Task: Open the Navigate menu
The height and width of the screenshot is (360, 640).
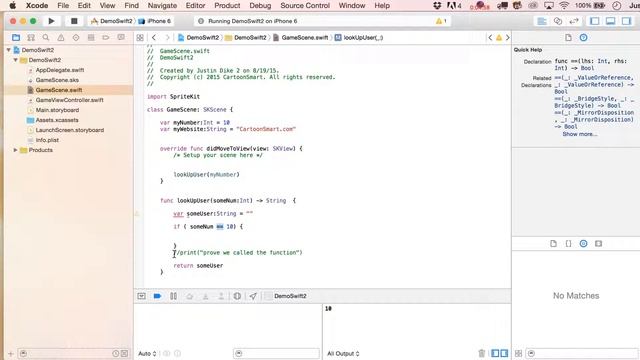Action: tap(162, 6)
